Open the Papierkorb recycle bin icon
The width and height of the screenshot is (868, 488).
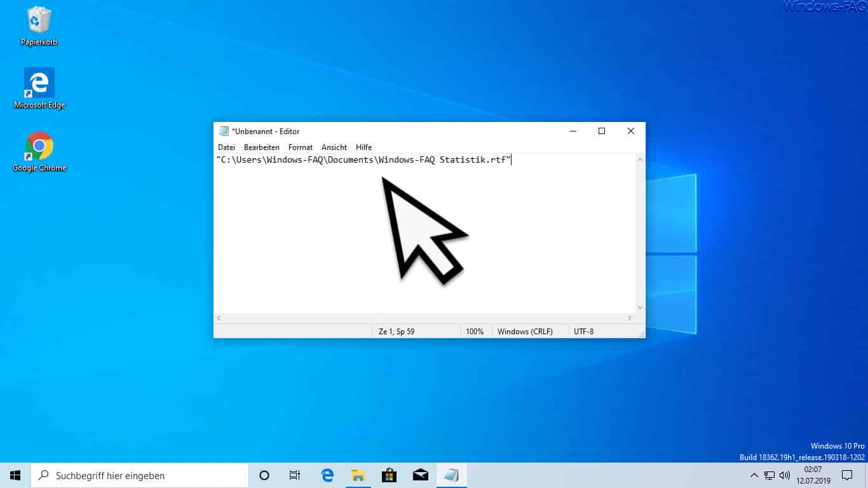tap(39, 26)
